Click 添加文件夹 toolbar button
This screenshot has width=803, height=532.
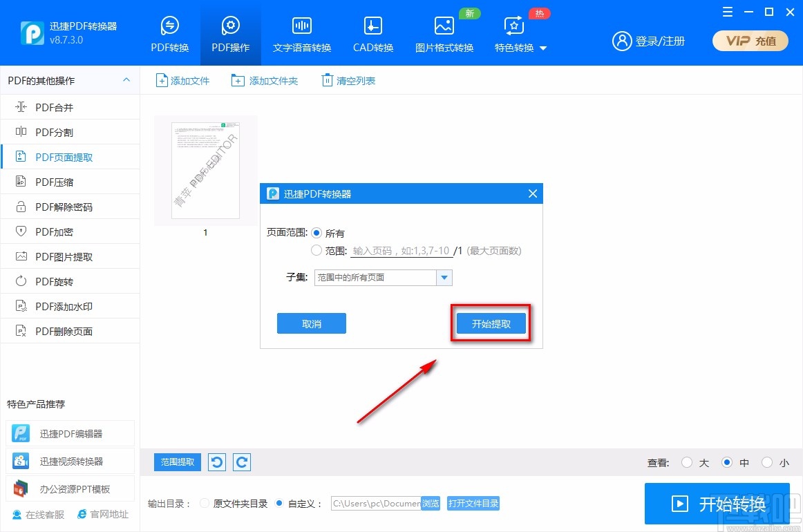[265, 80]
